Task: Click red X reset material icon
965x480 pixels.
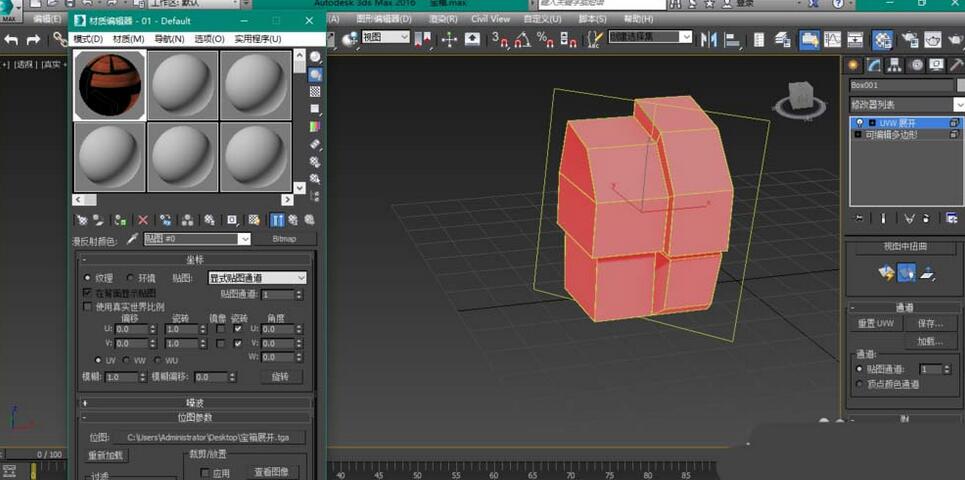Action: (x=143, y=220)
